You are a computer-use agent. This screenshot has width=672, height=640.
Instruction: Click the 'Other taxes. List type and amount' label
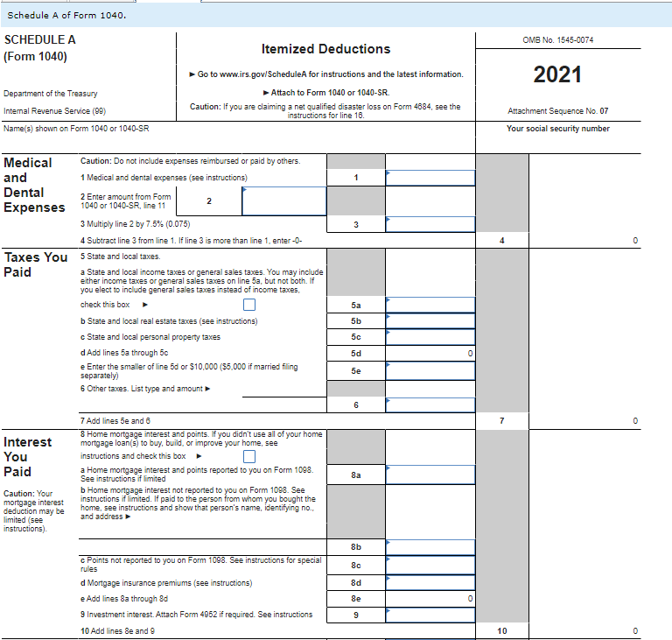pos(145,389)
